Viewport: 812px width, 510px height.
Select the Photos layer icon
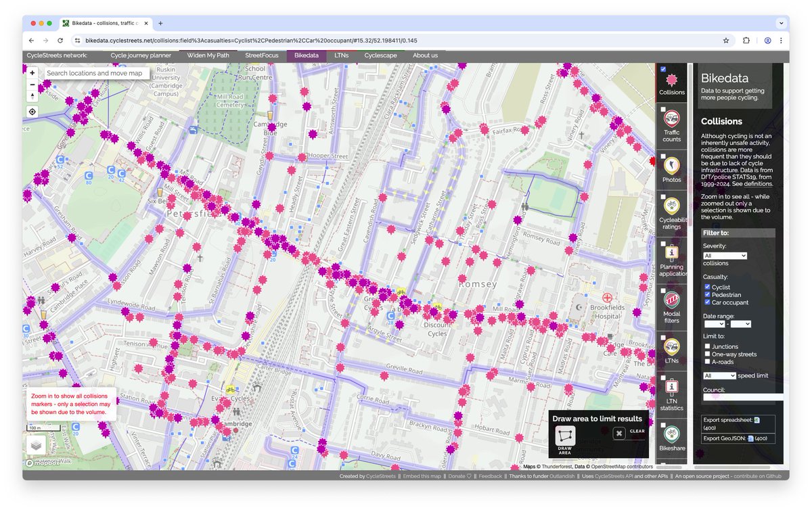coord(672,165)
